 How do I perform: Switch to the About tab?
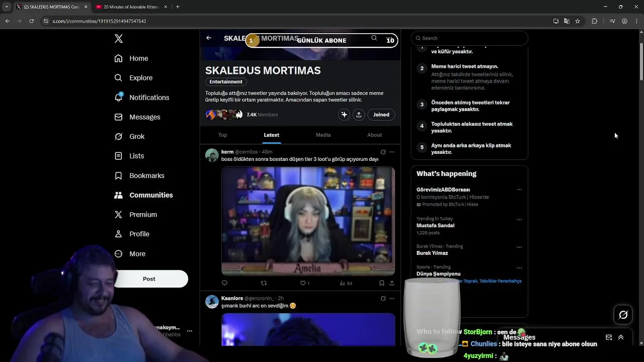(374, 135)
